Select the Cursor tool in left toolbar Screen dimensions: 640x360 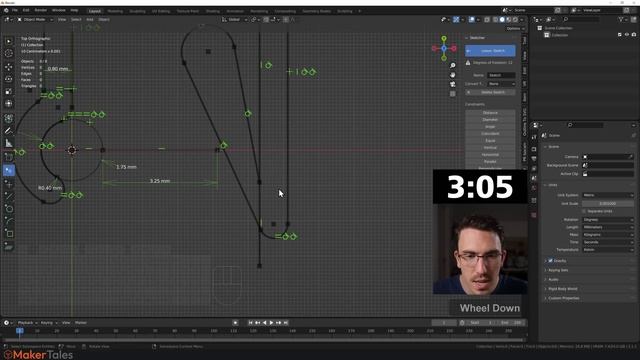pyautogui.click(x=9, y=53)
